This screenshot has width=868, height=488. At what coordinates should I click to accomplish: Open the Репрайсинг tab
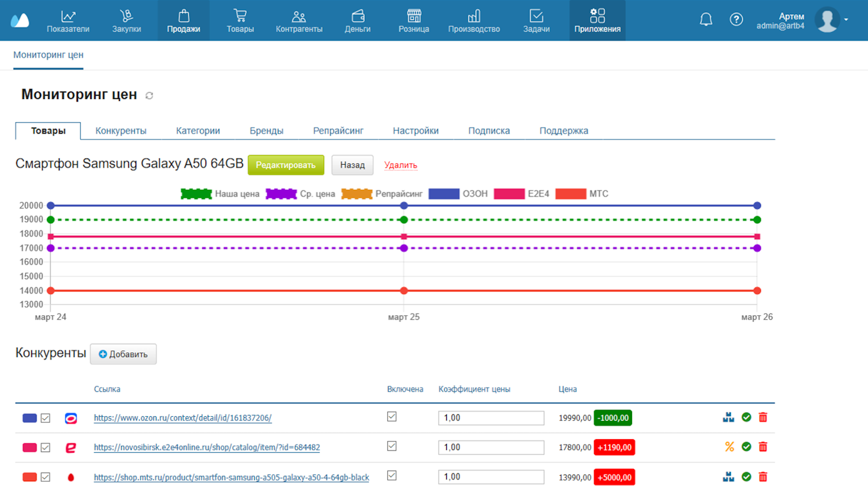tap(338, 131)
